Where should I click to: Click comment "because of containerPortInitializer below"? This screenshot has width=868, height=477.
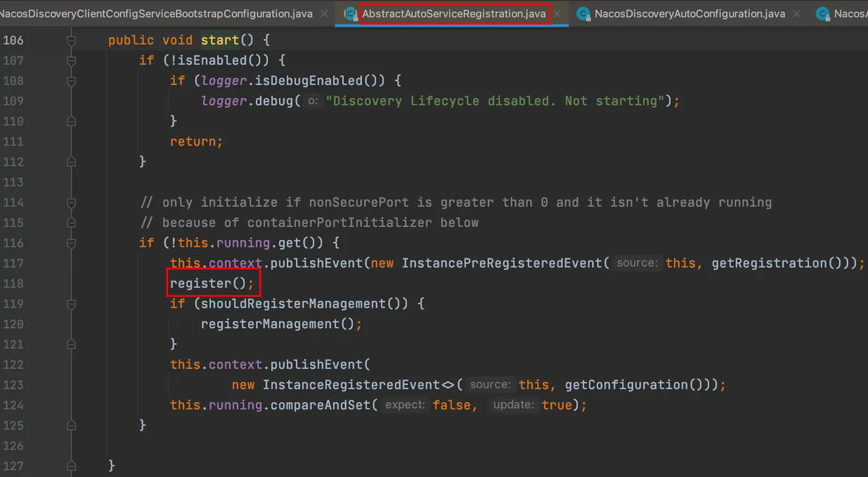(x=309, y=223)
